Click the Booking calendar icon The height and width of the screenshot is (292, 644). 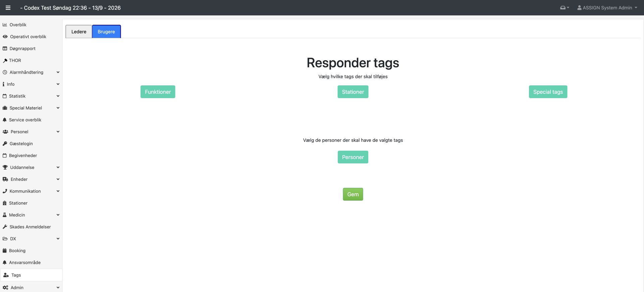[x=5, y=251]
